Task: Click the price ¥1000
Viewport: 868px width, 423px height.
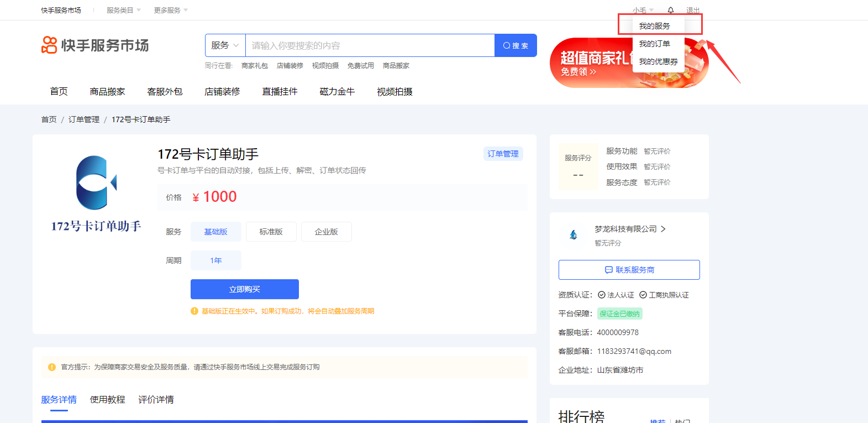Action: coord(214,197)
